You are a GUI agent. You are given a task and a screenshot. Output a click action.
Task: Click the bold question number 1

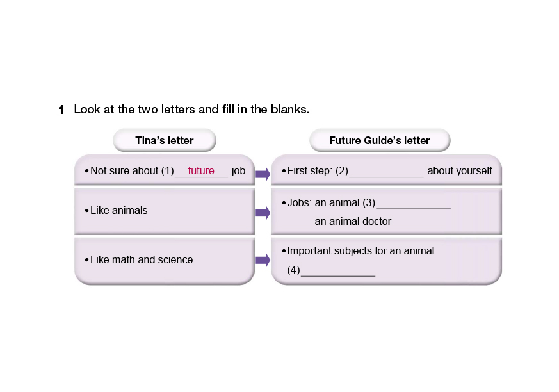[61, 110]
